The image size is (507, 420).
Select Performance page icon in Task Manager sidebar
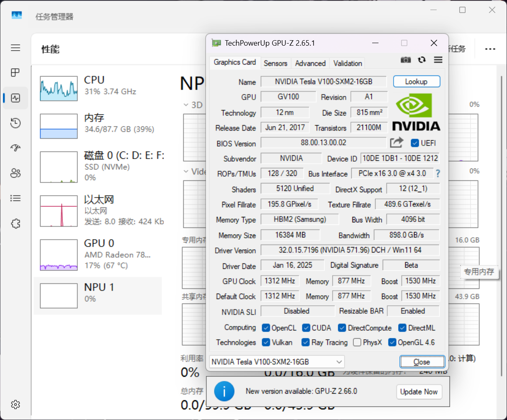click(15, 98)
